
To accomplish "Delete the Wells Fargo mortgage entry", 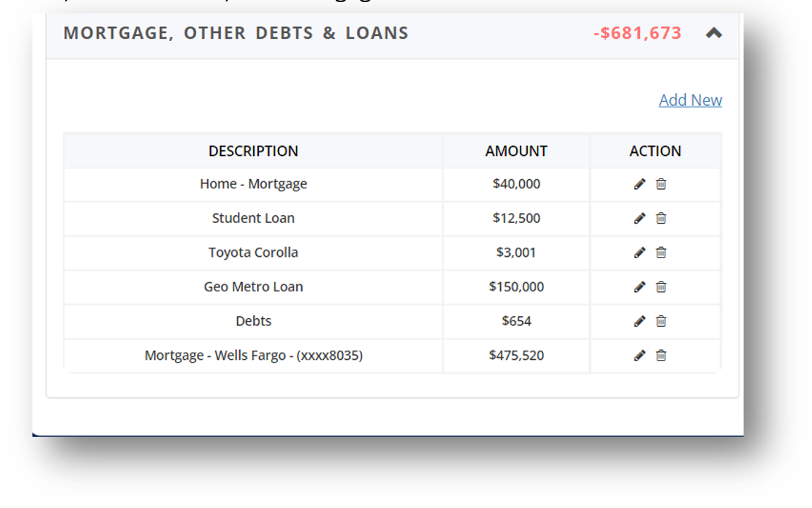I will [x=661, y=355].
